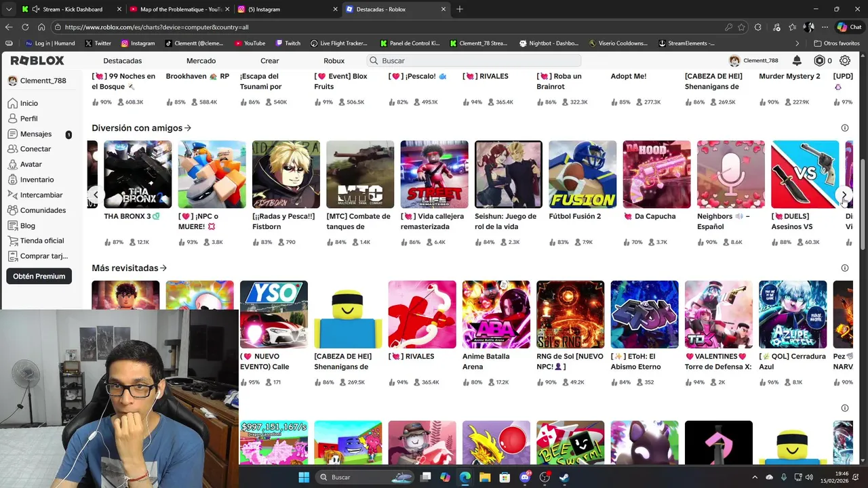This screenshot has height=488, width=868.
Task: Expand the Más revisitadas section heading
Action: pyautogui.click(x=129, y=268)
